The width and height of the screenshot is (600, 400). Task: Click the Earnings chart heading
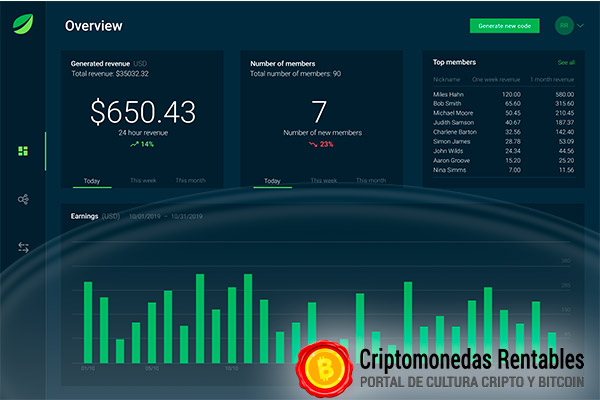click(x=84, y=216)
